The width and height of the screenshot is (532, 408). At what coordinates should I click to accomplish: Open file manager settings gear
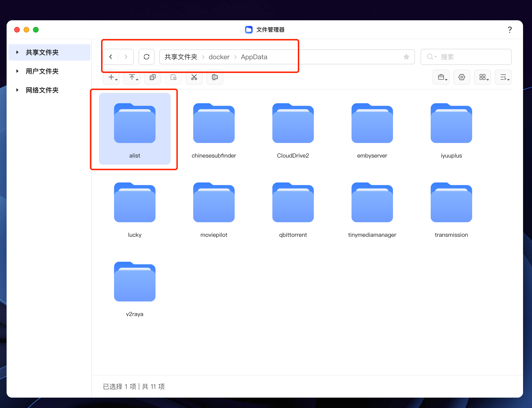[x=462, y=77]
